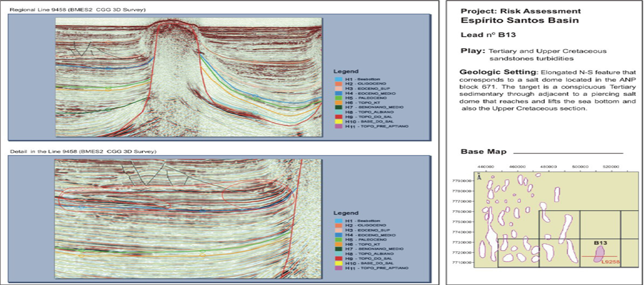The width and height of the screenshot is (644, 285).
Task: Click the B13 label on the base map
Action: click(600, 243)
